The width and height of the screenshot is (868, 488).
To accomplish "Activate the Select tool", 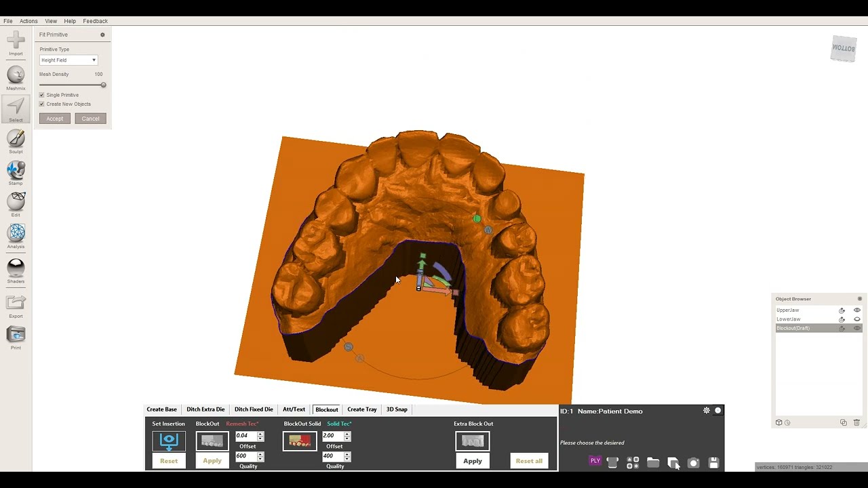I will [16, 109].
